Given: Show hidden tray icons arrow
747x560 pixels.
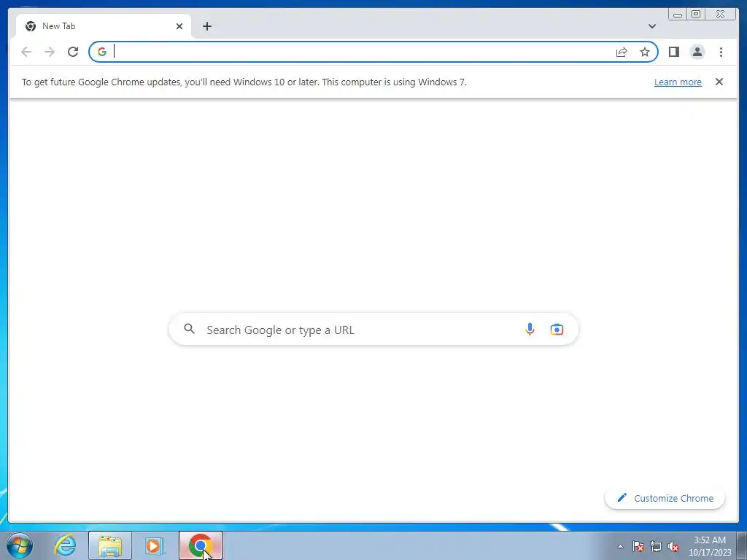Looking at the screenshot, I should [620, 546].
